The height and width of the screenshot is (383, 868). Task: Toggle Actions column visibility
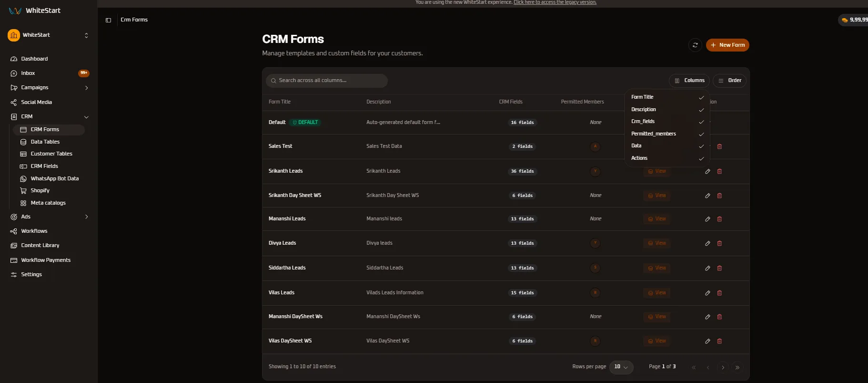point(667,158)
